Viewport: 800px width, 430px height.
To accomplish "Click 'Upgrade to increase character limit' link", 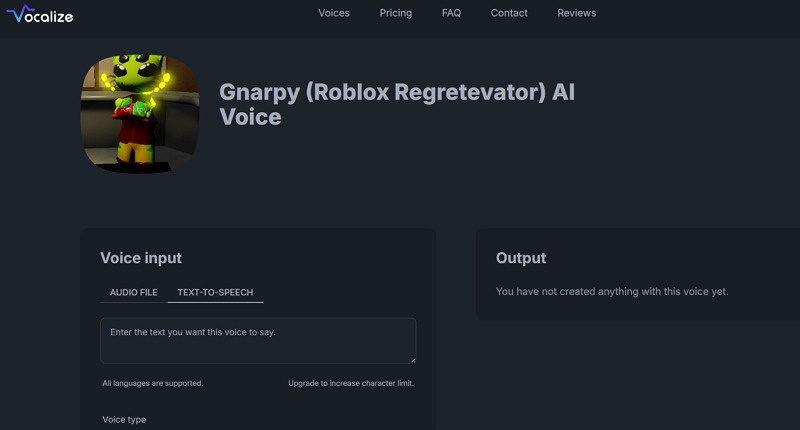I will click(x=351, y=383).
